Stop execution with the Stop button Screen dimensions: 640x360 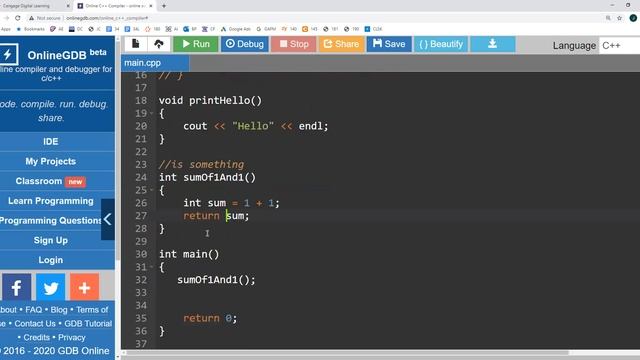coord(294,44)
